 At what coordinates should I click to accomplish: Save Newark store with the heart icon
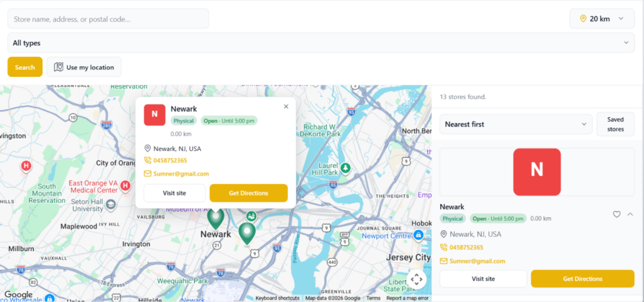616,214
